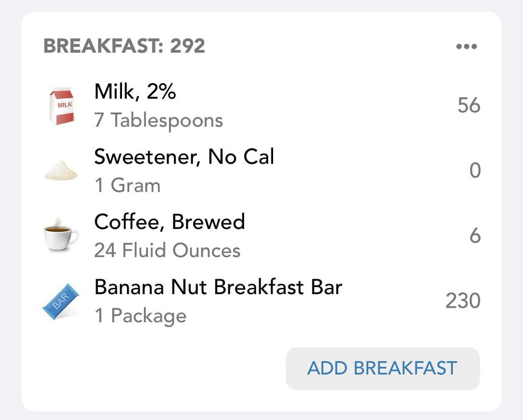This screenshot has height=420, width=523.
Task: Click the 56 calorie value for milk
Action: [469, 105]
